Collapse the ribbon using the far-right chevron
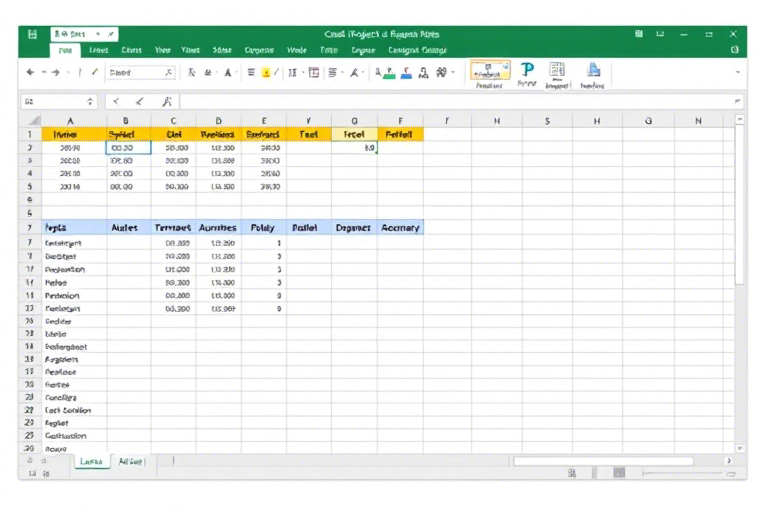 click(x=738, y=73)
